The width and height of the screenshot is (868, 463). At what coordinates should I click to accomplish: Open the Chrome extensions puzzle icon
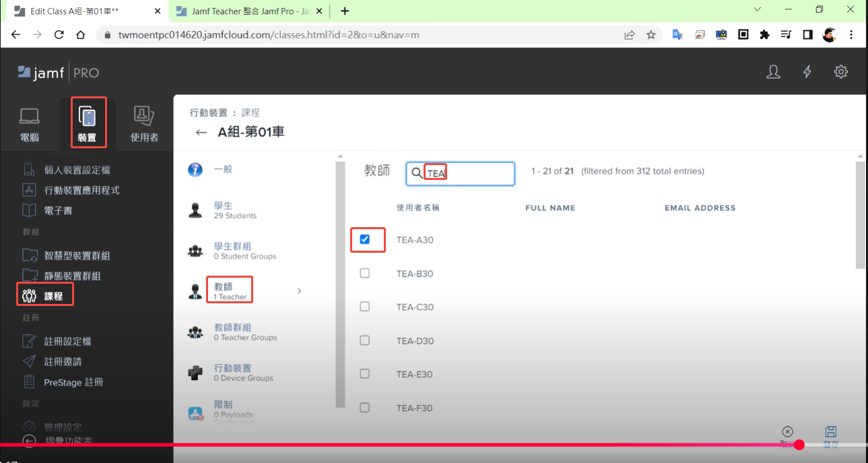pyautogui.click(x=764, y=34)
